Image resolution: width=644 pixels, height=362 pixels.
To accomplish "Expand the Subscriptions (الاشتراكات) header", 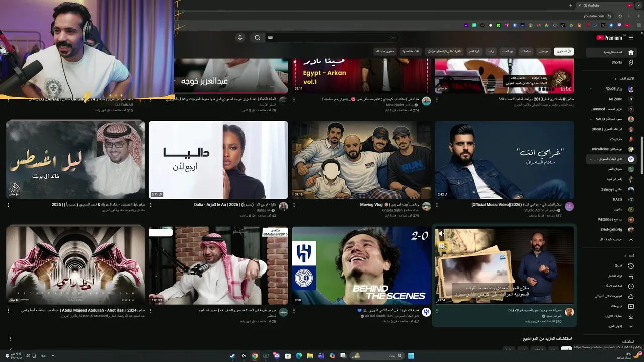I will tap(624, 78).
